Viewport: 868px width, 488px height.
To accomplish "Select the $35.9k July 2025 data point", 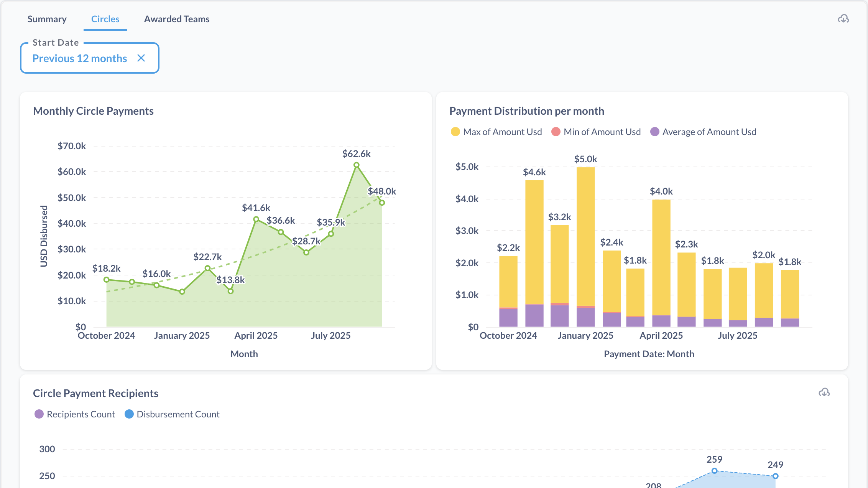I will coord(331,234).
